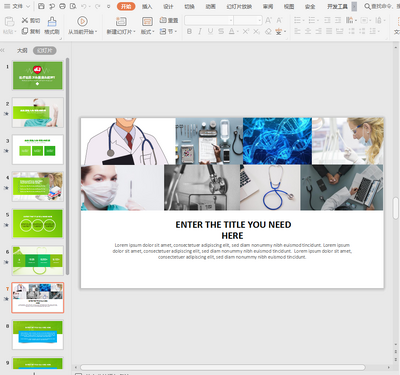This screenshot has height=375, width=400.
Task: Switch panel to 大纲 (Outline) view
Action: (22, 50)
